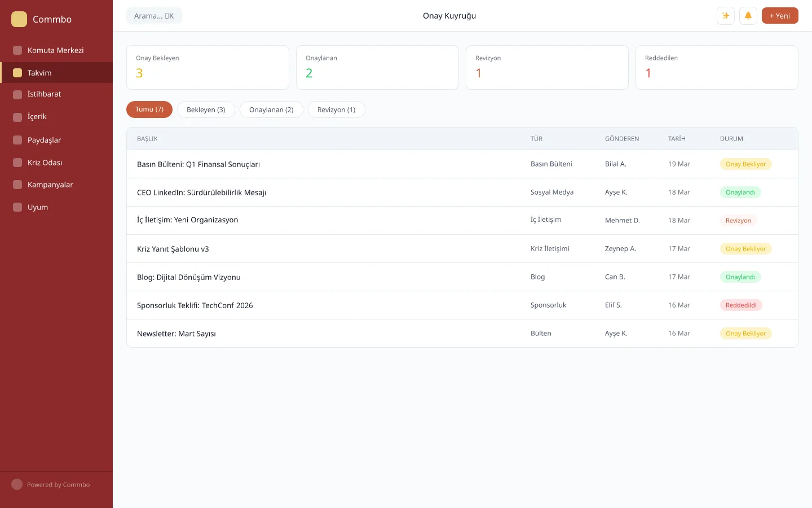Focus the Arama search field
The width and height of the screenshot is (812, 508).
pyautogui.click(x=154, y=16)
